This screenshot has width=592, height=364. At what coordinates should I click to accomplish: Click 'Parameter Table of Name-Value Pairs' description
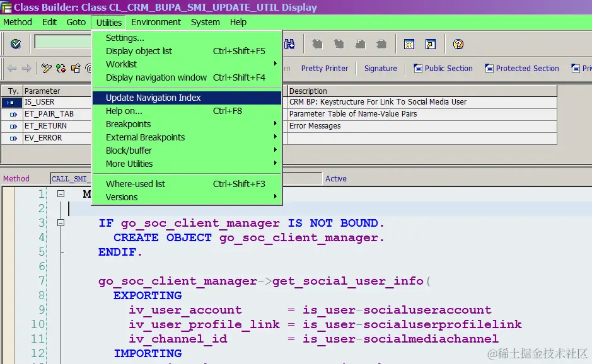click(x=422, y=114)
